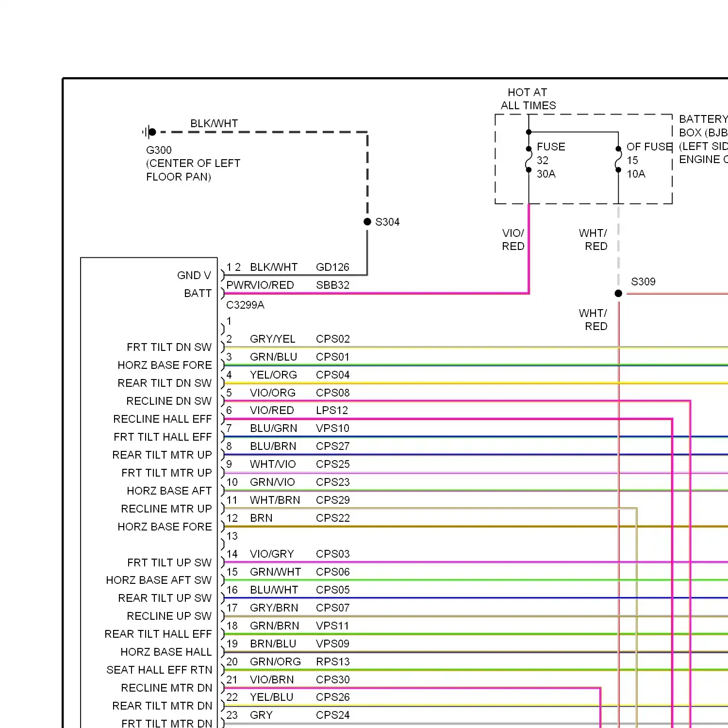Select the REAR TILT MTR DN label
728x728 pixels.
coord(162,706)
